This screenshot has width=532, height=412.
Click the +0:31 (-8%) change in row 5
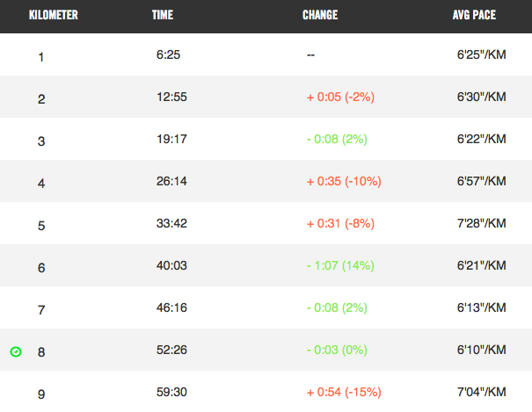tap(342, 224)
